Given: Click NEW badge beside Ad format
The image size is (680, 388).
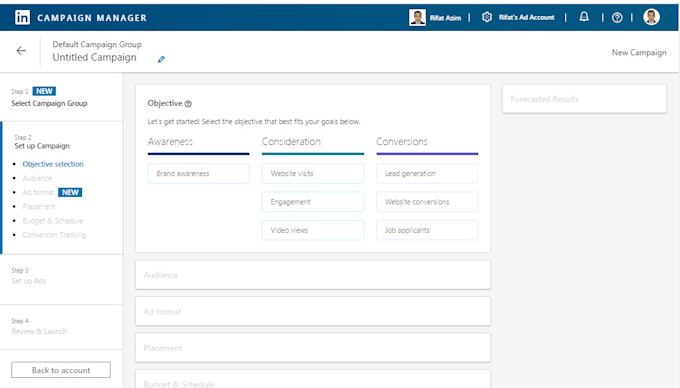Looking at the screenshot, I should pos(70,192).
